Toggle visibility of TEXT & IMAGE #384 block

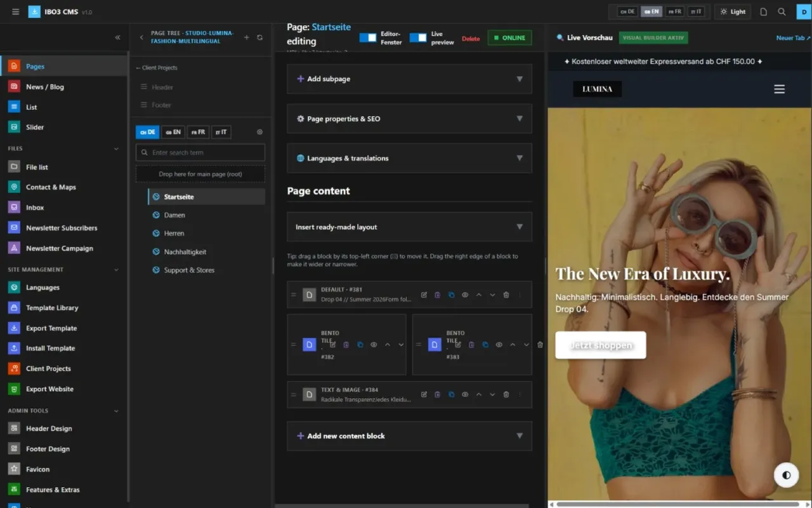click(465, 394)
